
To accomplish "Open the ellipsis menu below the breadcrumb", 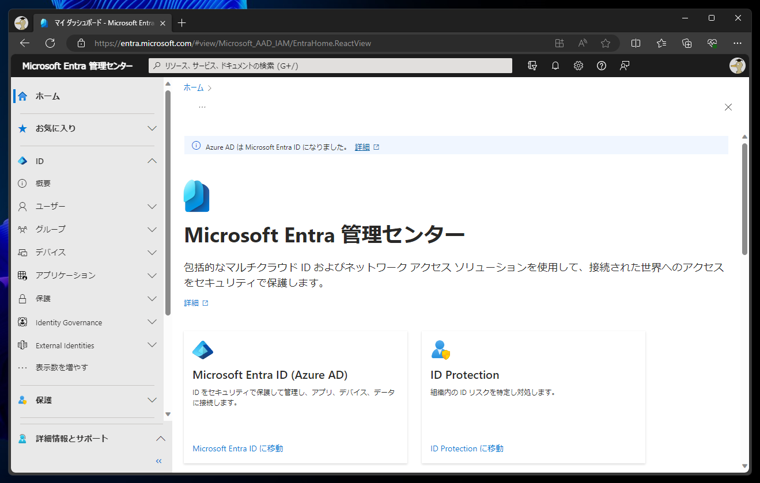I will [202, 107].
